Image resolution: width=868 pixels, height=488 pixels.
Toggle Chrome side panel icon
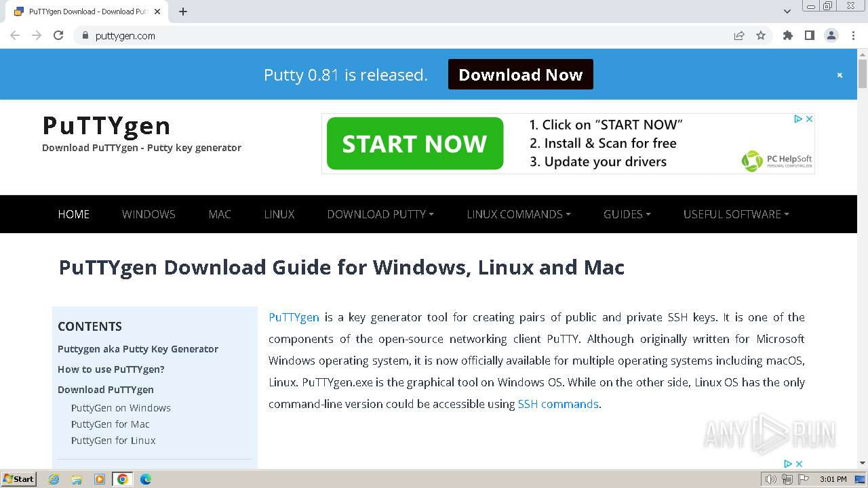pos(809,35)
